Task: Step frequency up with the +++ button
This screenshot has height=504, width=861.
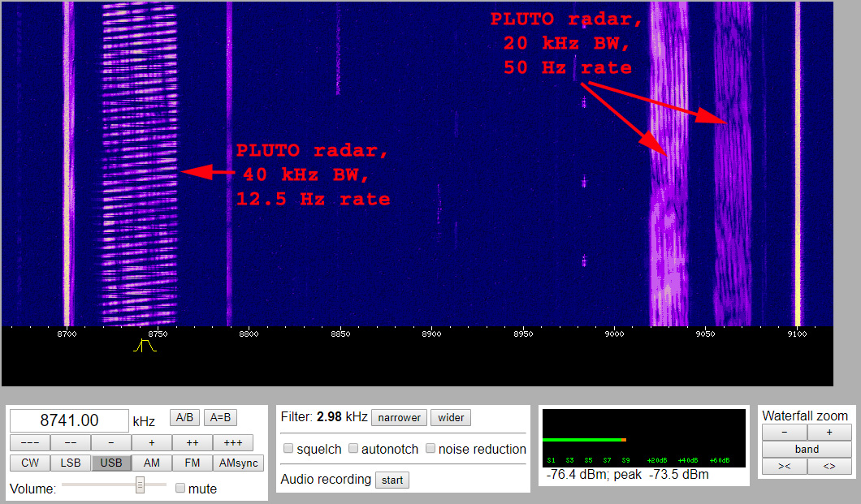Action: click(x=233, y=442)
